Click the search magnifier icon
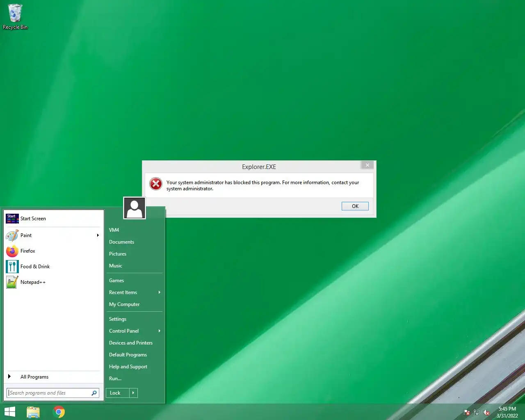 point(94,393)
